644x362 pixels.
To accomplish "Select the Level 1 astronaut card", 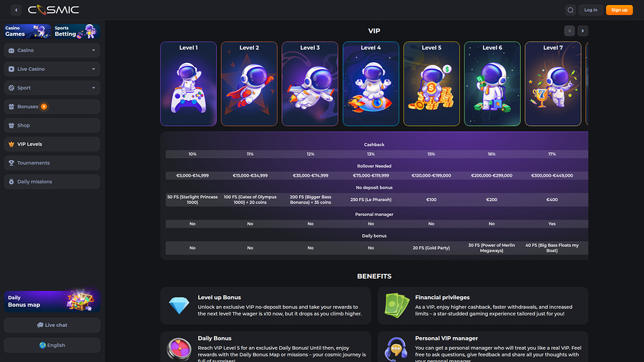I will click(188, 84).
